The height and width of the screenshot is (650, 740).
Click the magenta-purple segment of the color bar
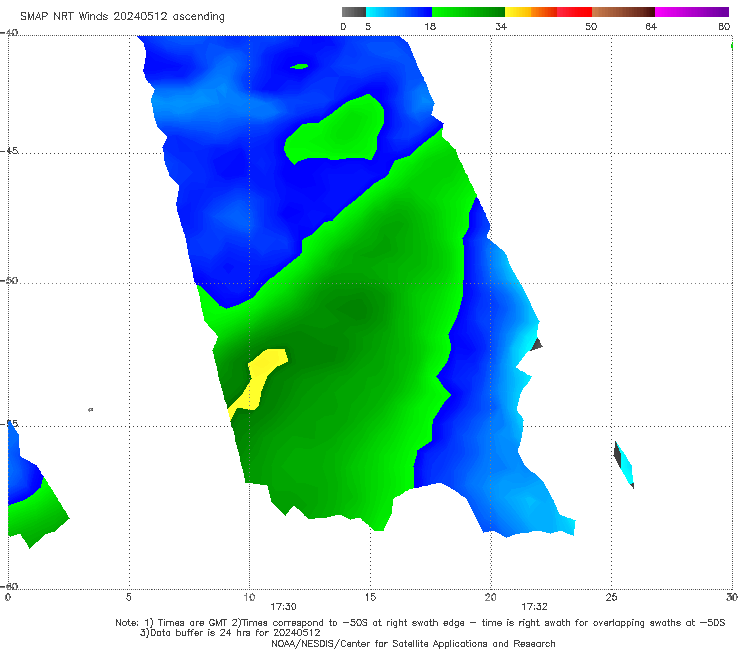692,12
